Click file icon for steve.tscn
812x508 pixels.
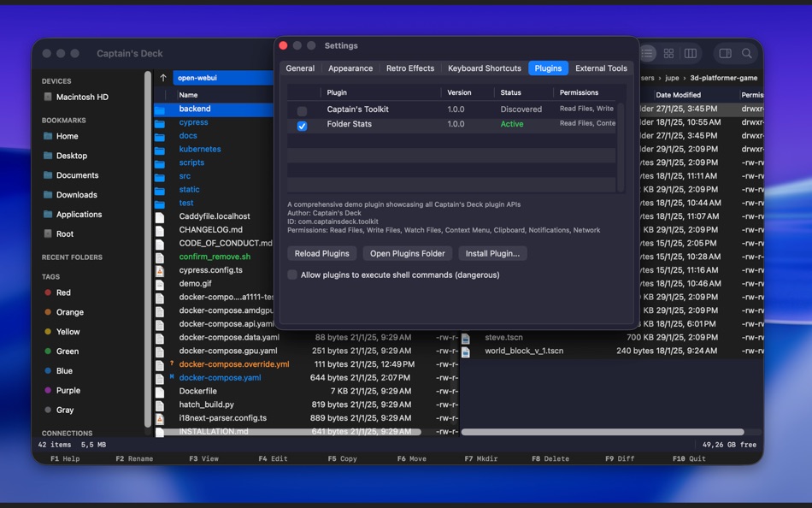466,338
